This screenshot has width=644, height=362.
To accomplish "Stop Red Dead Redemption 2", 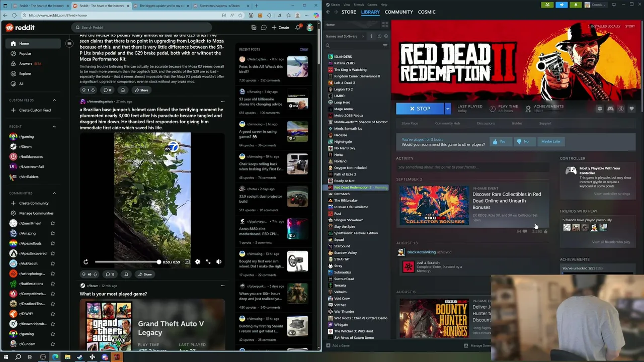I will pyautogui.click(x=420, y=109).
